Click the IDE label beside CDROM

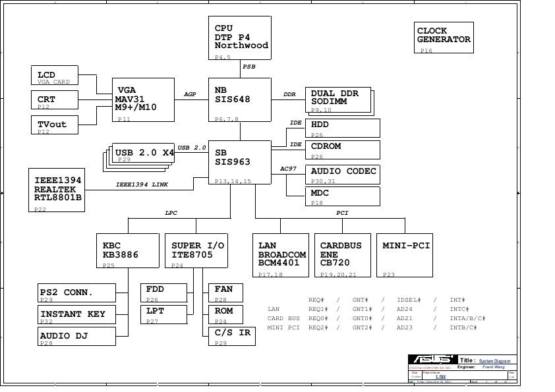click(296, 144)
